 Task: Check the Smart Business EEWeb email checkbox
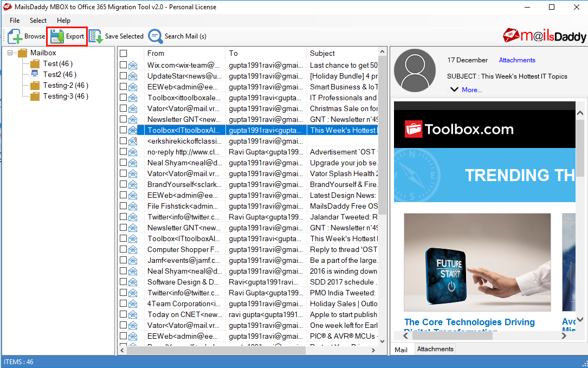coord(124,87)
